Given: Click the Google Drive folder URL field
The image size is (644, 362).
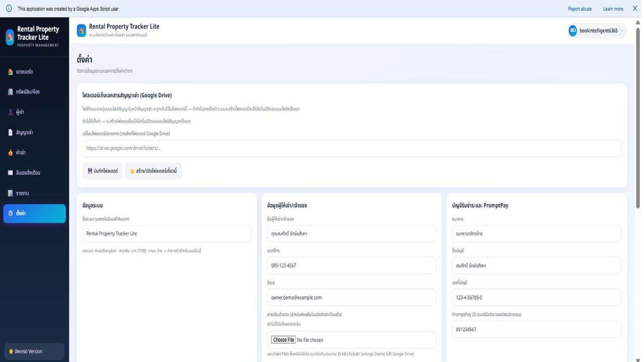Looking at the screenshot, I should (352, 148).
